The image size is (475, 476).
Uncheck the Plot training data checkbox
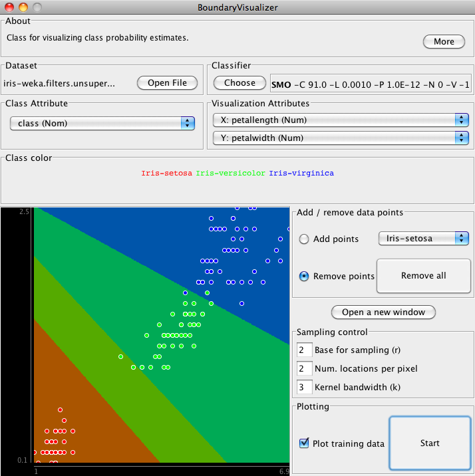point(305,443)
